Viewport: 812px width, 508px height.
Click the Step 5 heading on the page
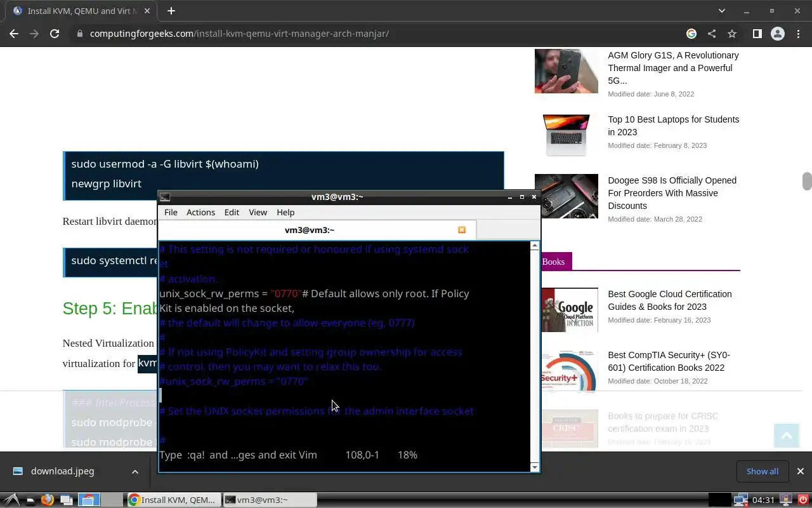pyautogui.click(x=110, y=309)
